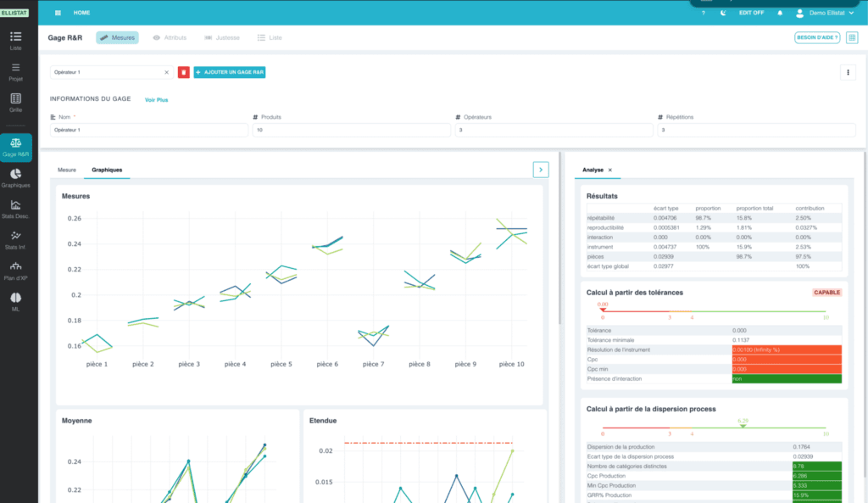This screenshot has height=503, width=868.
Task: Select the Graphiques tab in the left panel
Action: (x=107, y=170)
